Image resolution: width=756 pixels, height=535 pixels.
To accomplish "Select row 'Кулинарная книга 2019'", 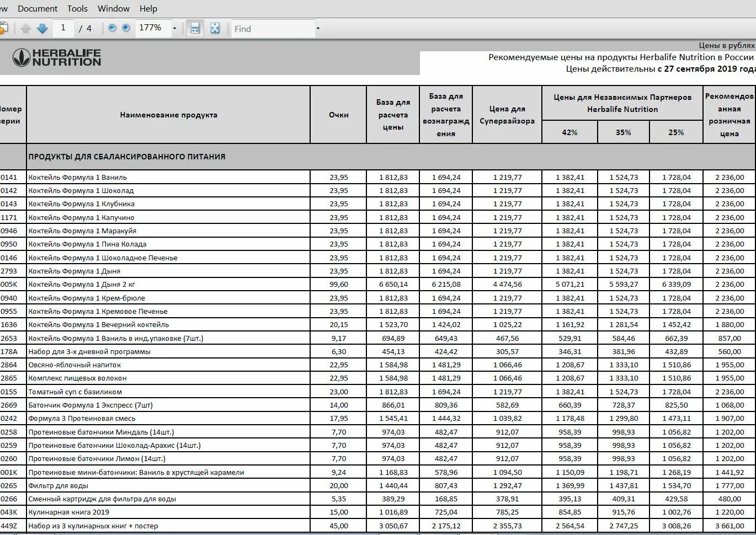I will pyautogui.click(x=377, y=512).
